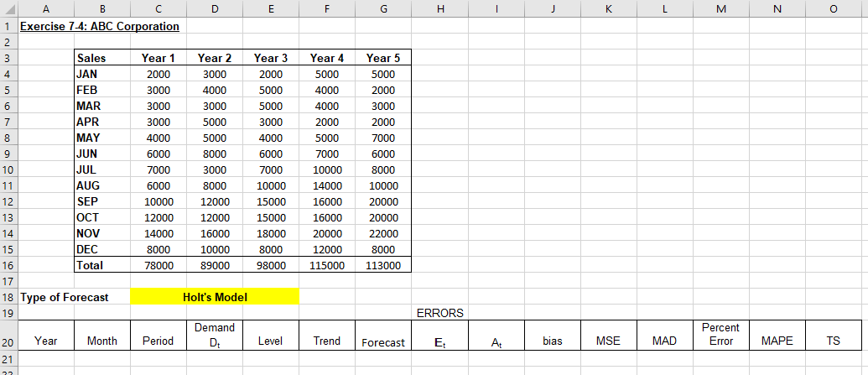Click the 'Month' column header in row 20
The height and width of the screenshot is (375, 868).
click(102, 335)
